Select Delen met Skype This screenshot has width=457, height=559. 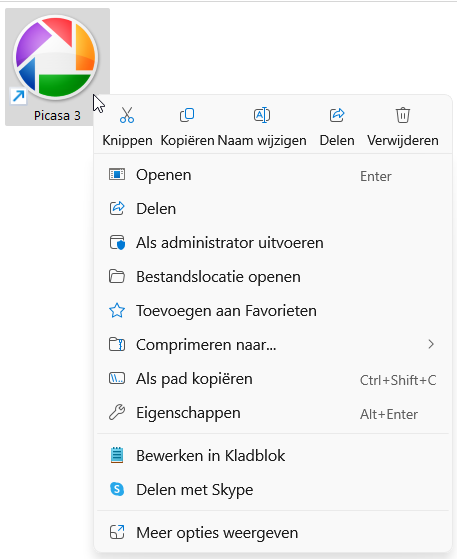(x=273, y=489)
